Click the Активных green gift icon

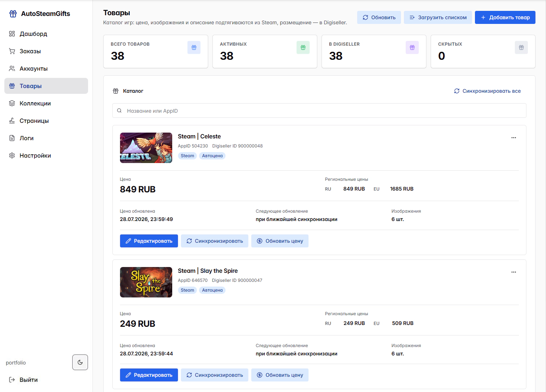pyautogui.click(x=303, y=47)
